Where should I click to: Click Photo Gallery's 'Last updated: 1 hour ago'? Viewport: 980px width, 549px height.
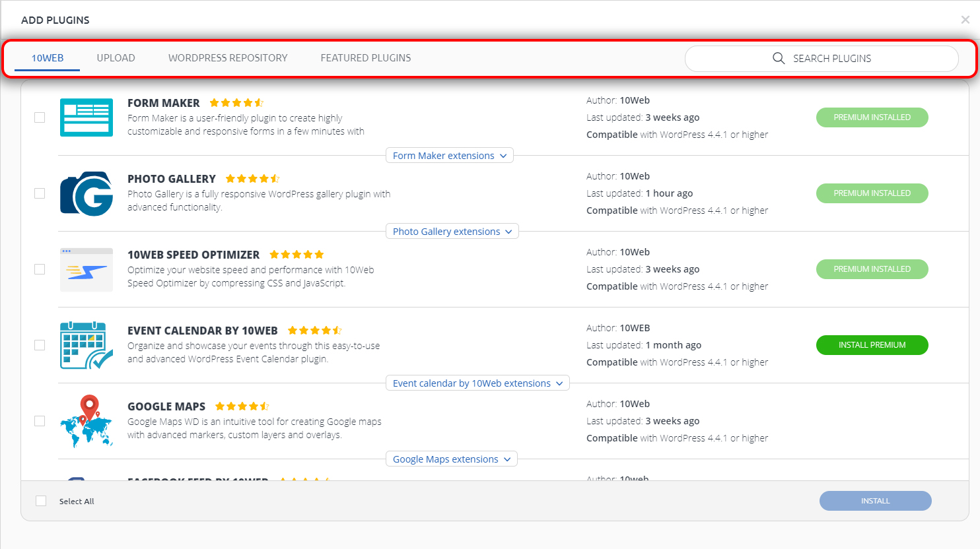640,193
